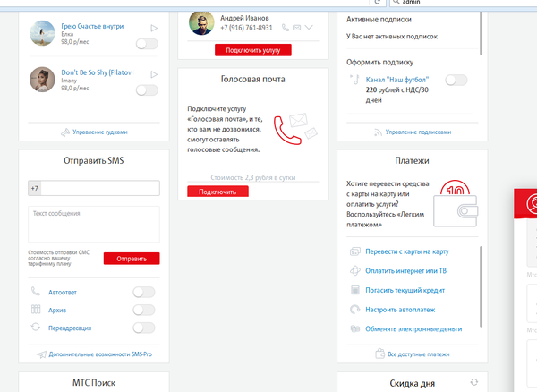537x392 pixels.
Task: Click the Настроить автоплатеж icon
Action: [355, 310]
